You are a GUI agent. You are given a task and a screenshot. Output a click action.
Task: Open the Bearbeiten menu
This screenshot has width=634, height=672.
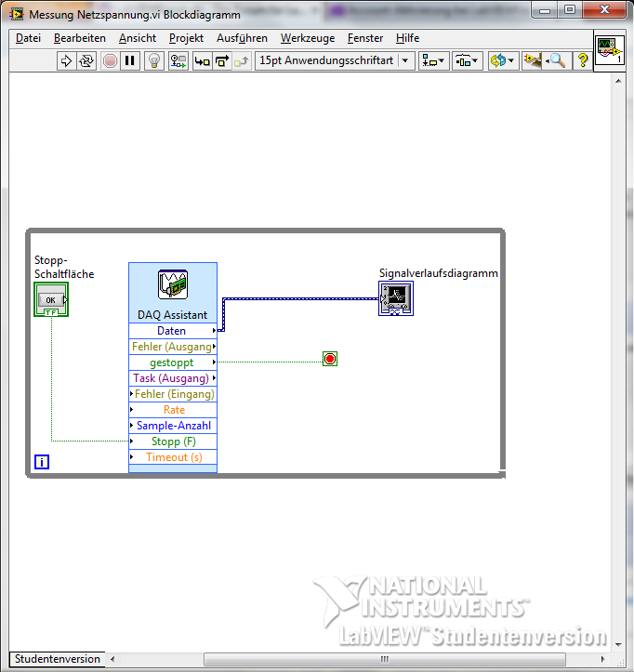point(80,38)
